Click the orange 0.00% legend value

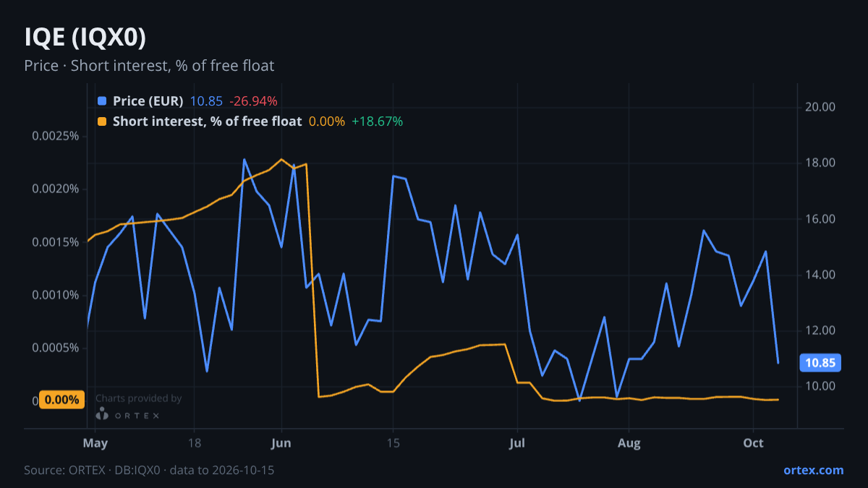click(327, 121)
